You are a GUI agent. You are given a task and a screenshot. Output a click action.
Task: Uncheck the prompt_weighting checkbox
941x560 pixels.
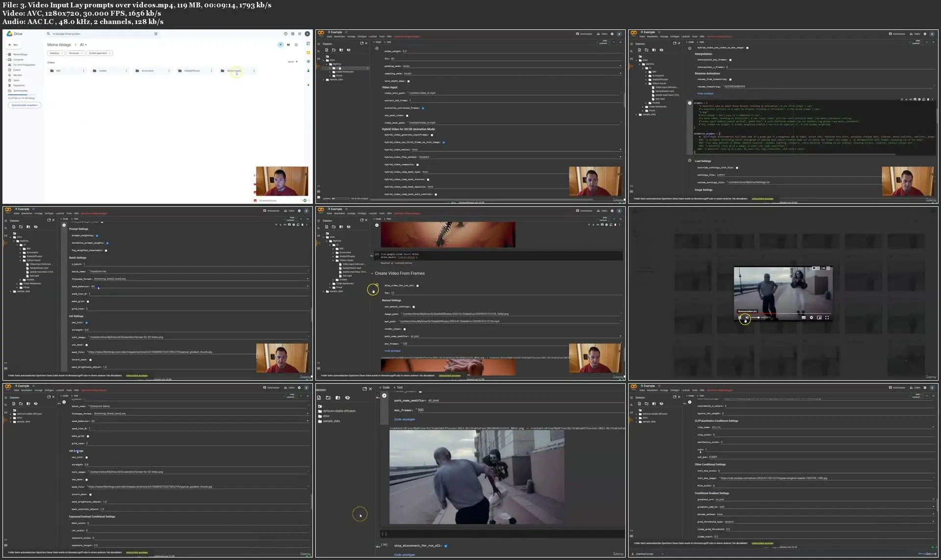[x=97, y=236]
